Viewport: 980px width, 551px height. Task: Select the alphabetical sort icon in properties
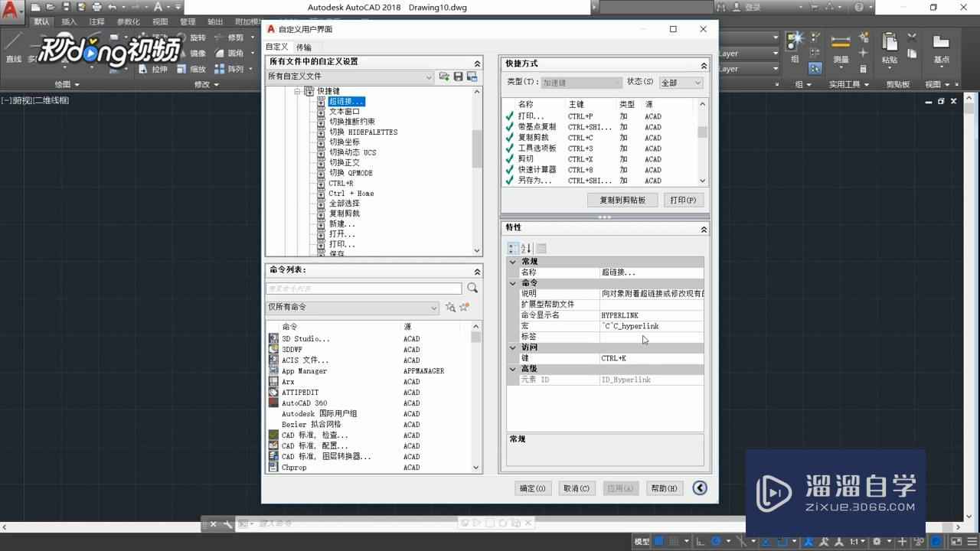click(x=526, y=248)
